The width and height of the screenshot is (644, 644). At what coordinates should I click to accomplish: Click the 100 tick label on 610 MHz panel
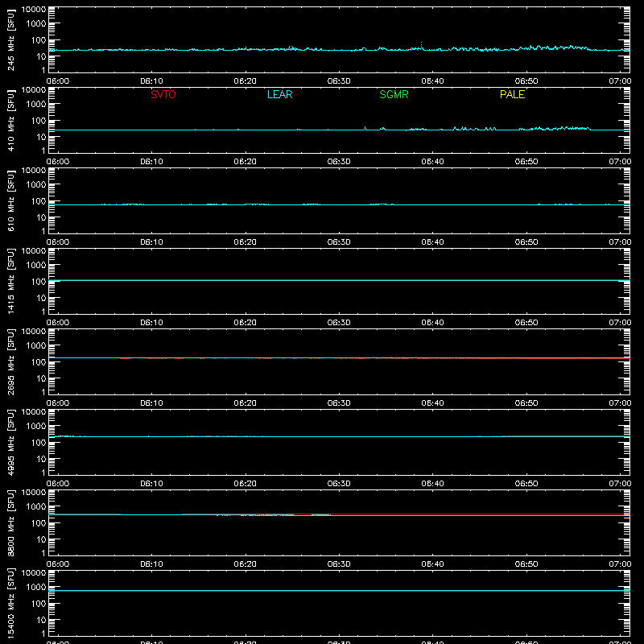[39, 201]
